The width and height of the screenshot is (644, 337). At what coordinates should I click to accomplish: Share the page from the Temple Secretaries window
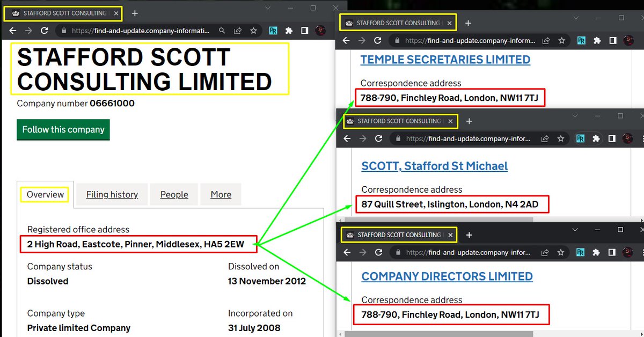546,40
